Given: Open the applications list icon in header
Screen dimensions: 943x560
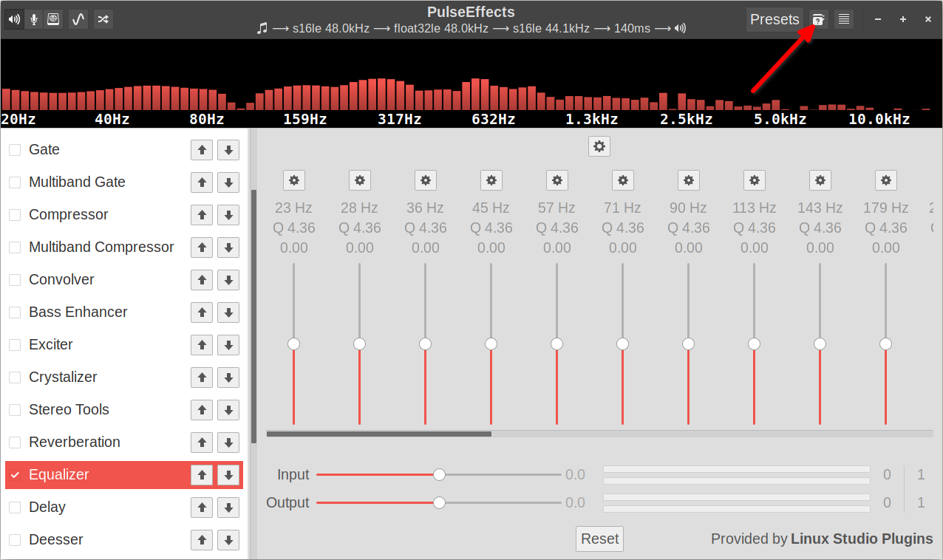Looking at the screenshot, I should click(x=53, y=19).
